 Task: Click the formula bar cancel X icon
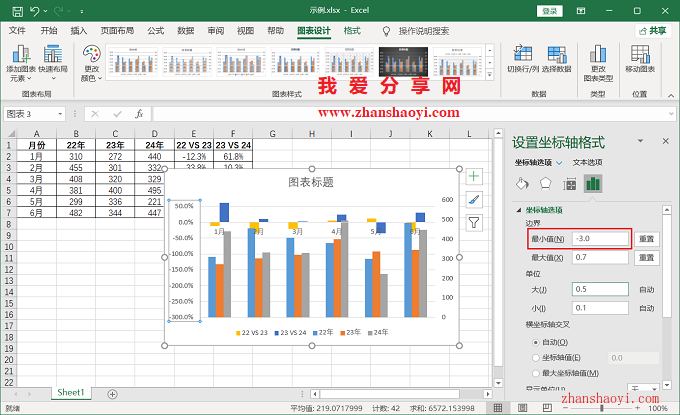tap(95, 114)
